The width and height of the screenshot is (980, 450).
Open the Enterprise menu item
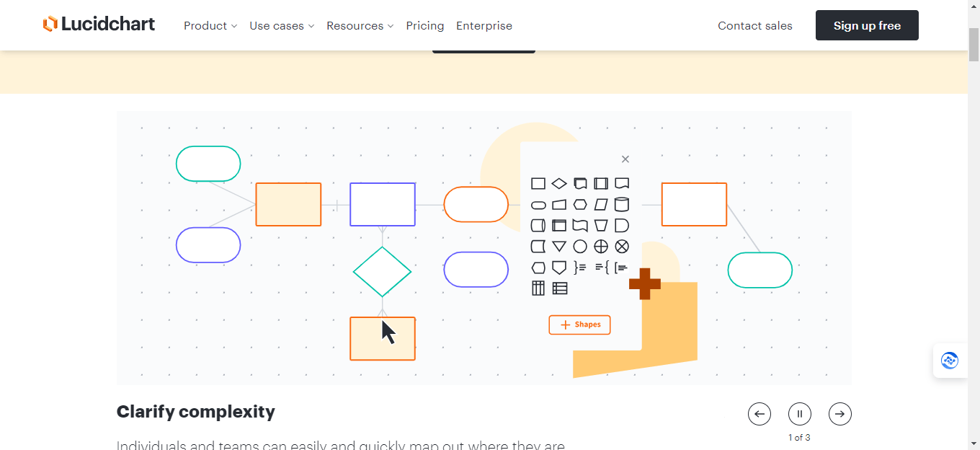[x=484, y=25]
